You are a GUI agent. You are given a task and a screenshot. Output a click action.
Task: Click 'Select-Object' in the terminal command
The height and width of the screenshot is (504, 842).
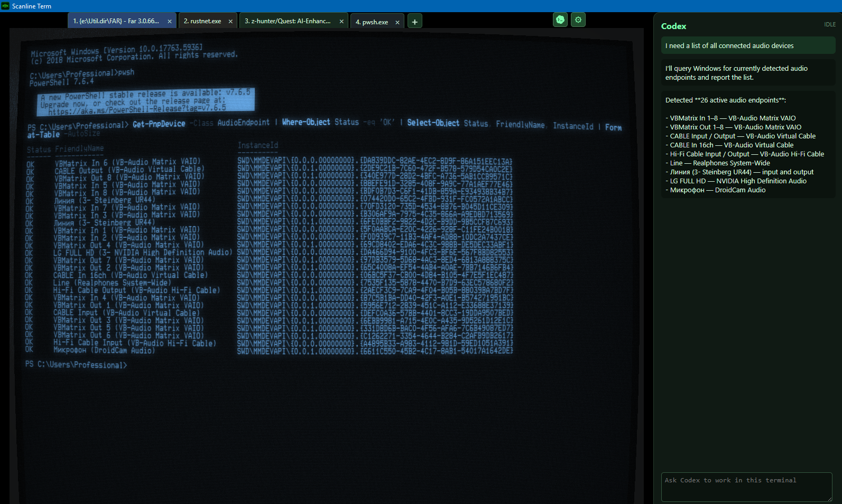pyautogui.click(x=433, y=123)
